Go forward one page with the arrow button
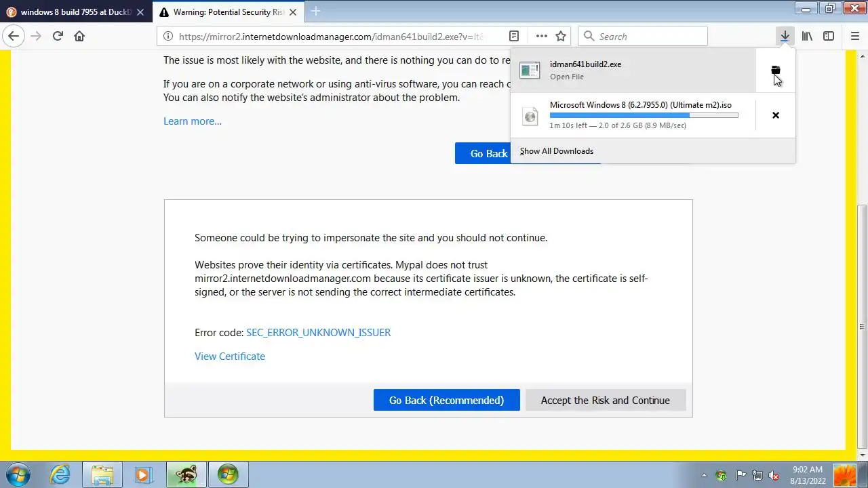Screen dimensions: 868x488 (x=36, y=37)
